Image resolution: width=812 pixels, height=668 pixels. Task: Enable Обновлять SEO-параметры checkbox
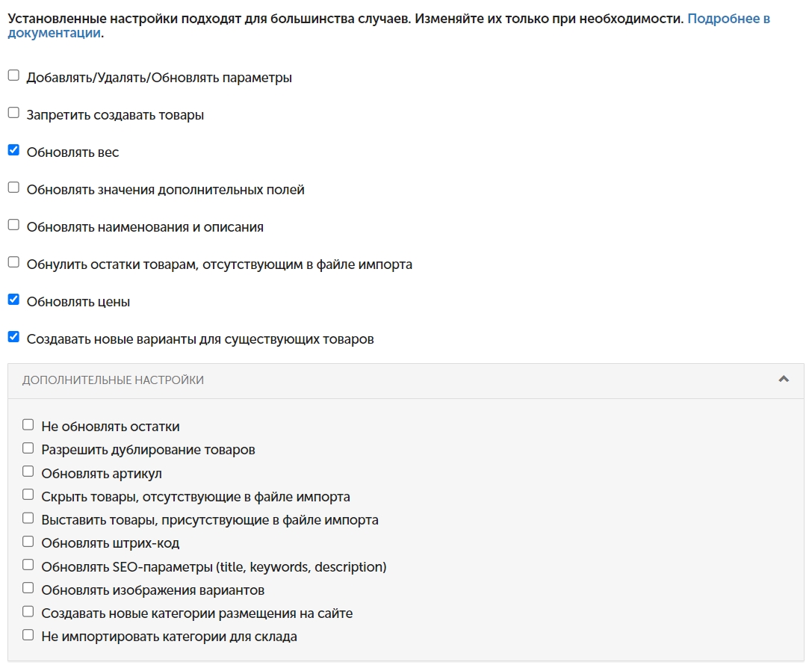coord(28,564)
